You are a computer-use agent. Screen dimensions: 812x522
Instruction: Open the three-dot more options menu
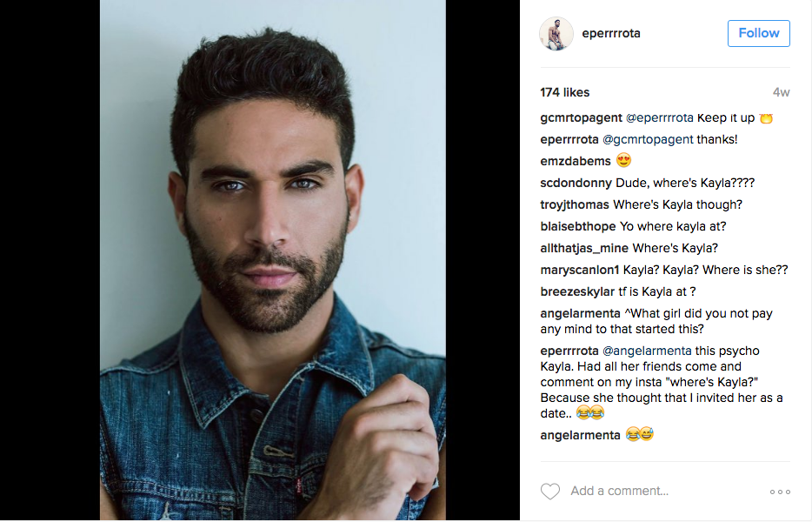click(780, 492)
